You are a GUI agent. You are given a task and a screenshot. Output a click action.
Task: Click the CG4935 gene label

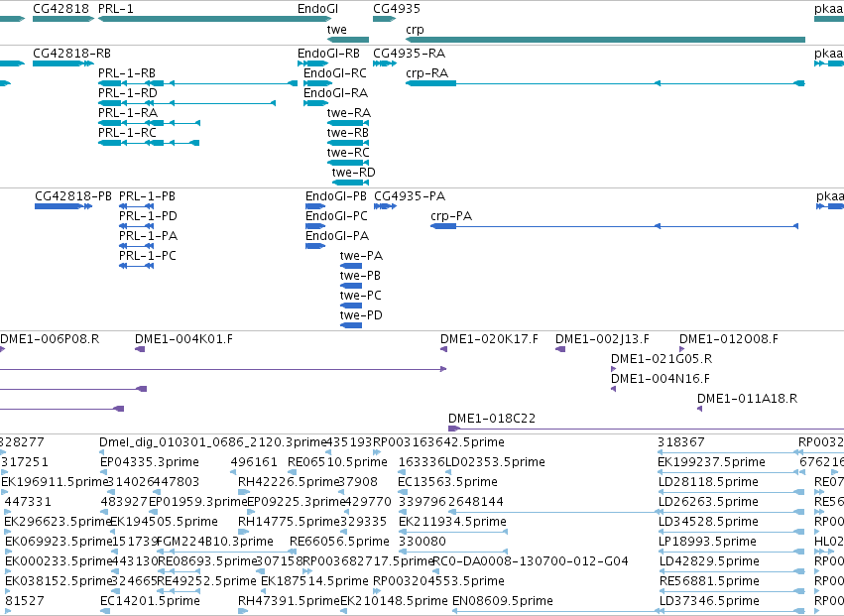pyautogui.click(x=397, y=9)
